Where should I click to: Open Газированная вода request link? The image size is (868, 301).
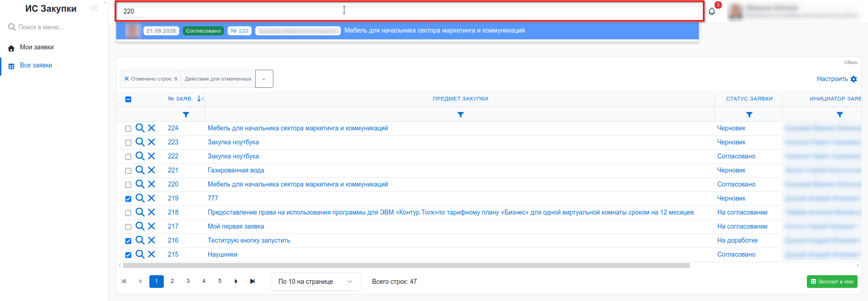(236, 170)
